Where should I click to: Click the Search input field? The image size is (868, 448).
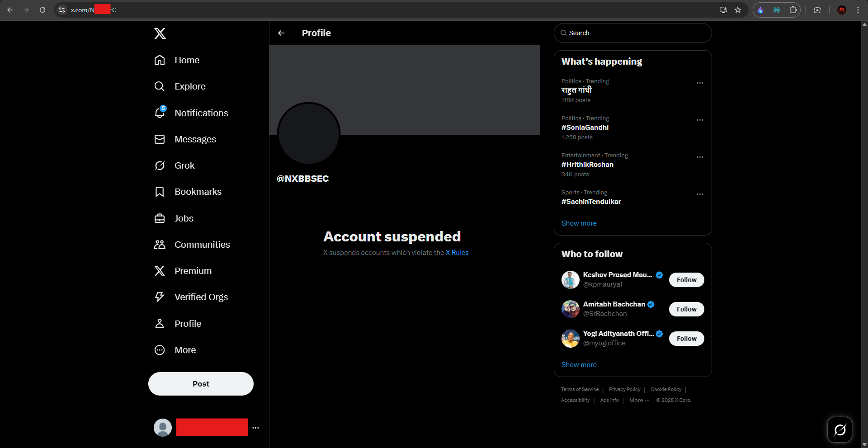coord(632,33)
